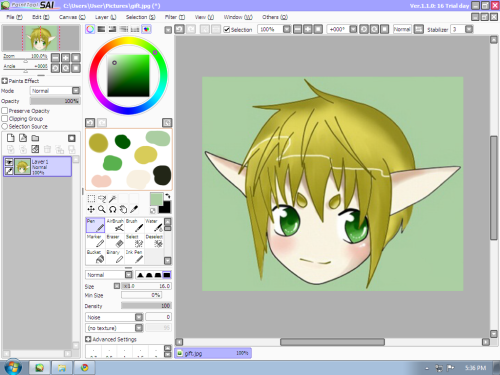Zoom in using navigator plus button
Screen dimensions: 500x375
66,58
